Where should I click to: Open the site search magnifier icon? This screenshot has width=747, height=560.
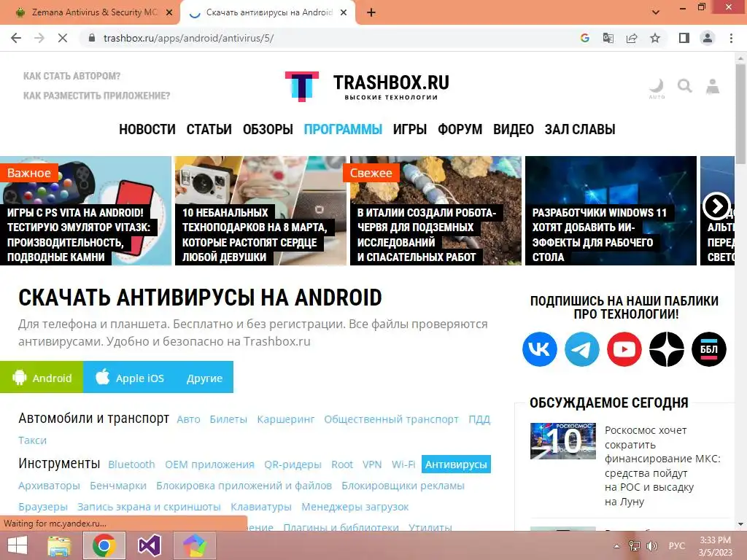[684, 86]
